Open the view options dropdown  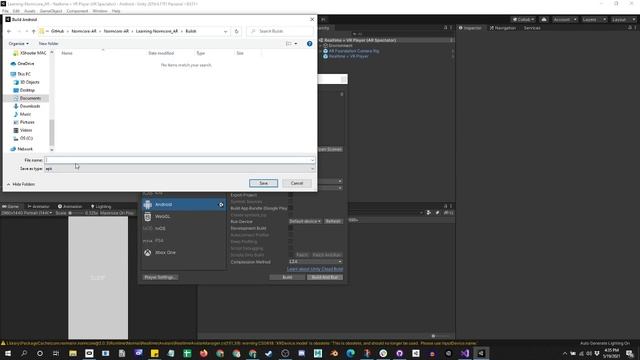coord(296,44)
